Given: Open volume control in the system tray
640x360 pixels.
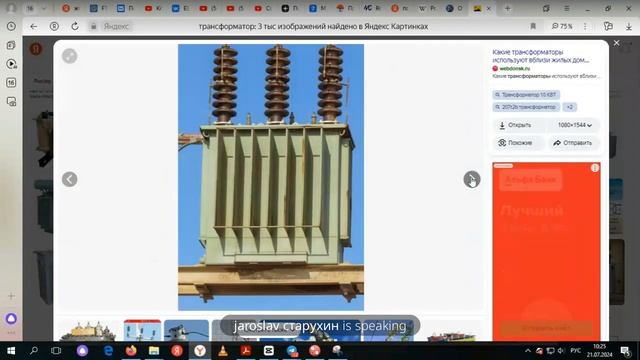Looking at the screenshot, I should (x=560, y=351).
